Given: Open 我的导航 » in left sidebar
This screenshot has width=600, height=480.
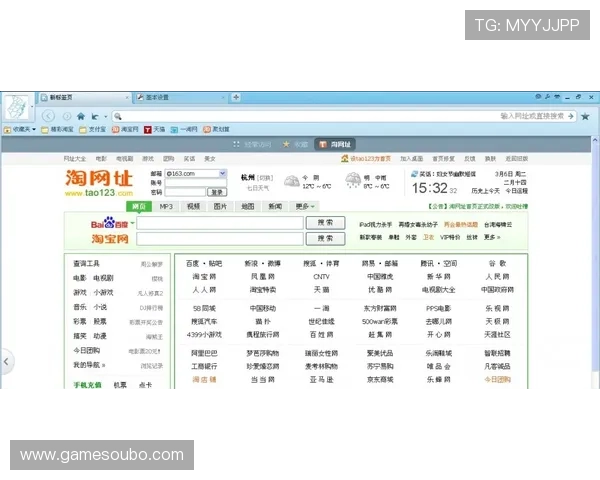Looking at the screenshot, I should pyautogui.click(x=89, y=365).
